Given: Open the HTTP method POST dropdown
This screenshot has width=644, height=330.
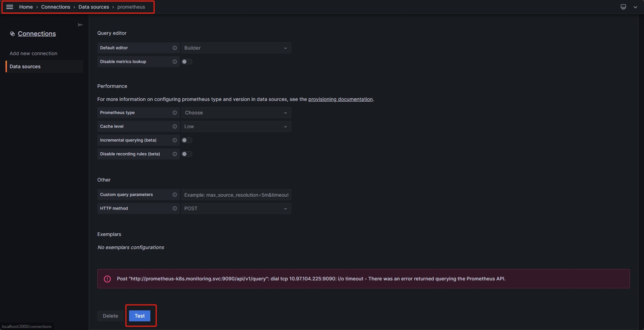Looking at the screenshot, I should click(236, 208).
